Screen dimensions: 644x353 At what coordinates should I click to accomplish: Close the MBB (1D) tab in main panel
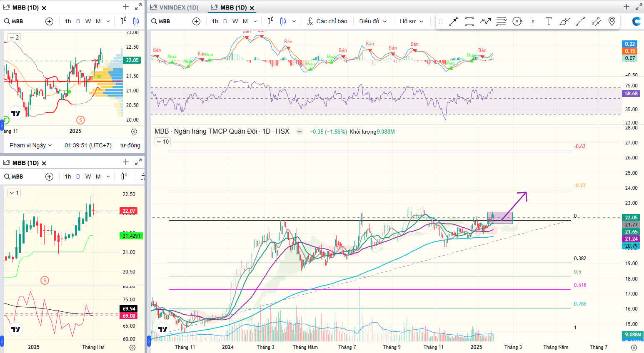click(x=252, y=8)
